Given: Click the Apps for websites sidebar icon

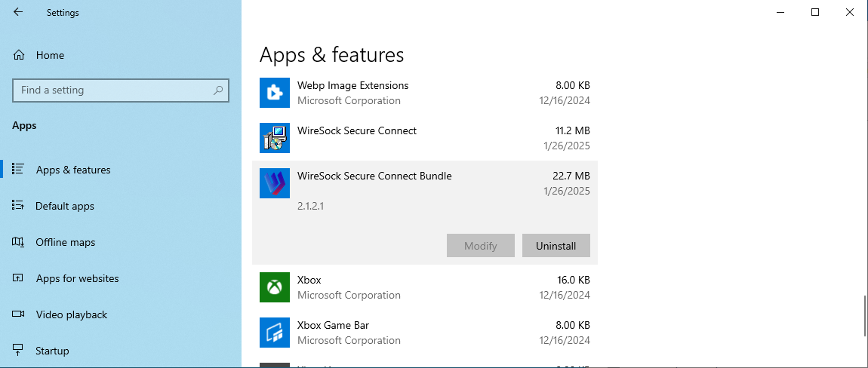Looking at the screenshot, I should click(x=17, y=278).
